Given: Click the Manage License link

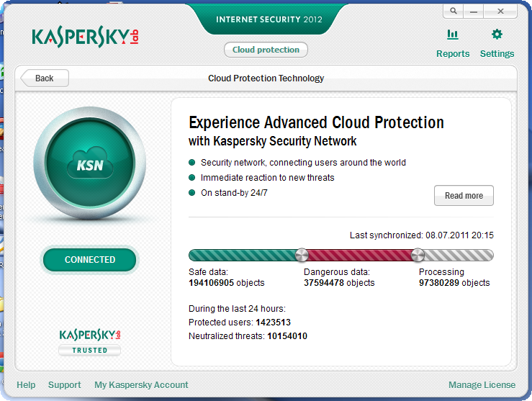Looking at the screenshot, I should coord(482,384).
